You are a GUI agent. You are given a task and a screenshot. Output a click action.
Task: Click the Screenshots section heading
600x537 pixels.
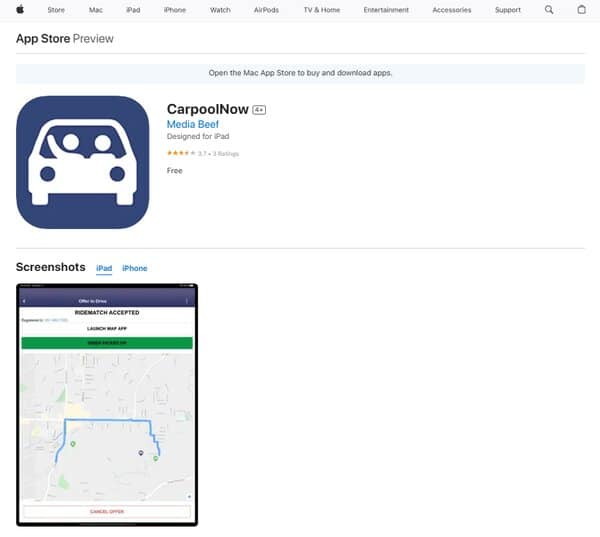(51, 267)
